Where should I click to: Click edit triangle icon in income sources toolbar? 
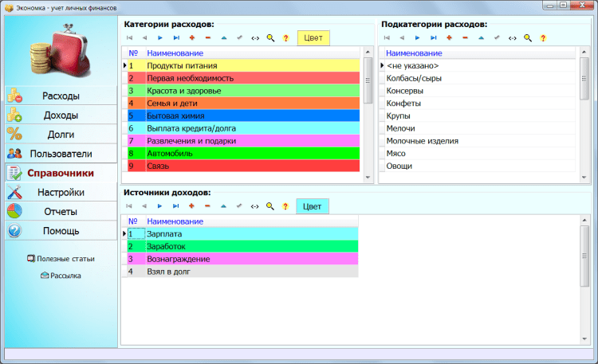[x=223, y=206]
